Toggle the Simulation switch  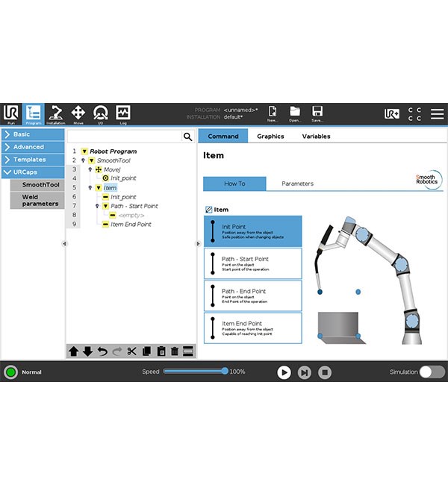[432, 372]
